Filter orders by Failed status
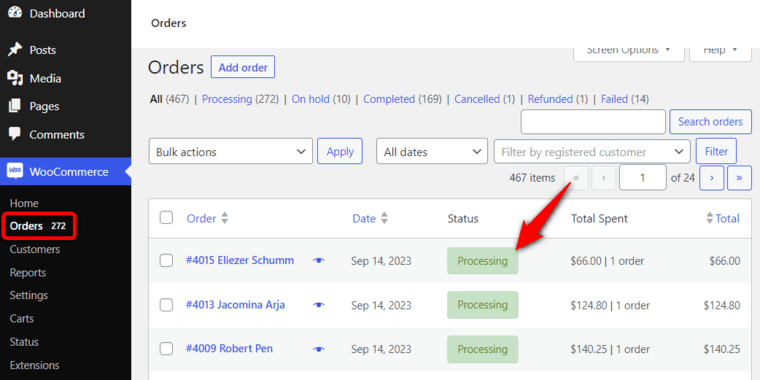 615,99
